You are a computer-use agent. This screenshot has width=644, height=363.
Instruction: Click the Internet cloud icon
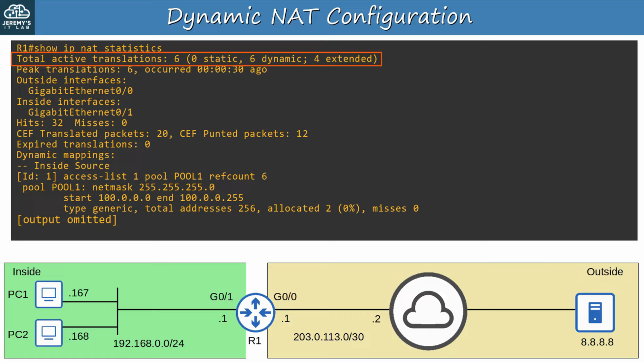(428, 311)
